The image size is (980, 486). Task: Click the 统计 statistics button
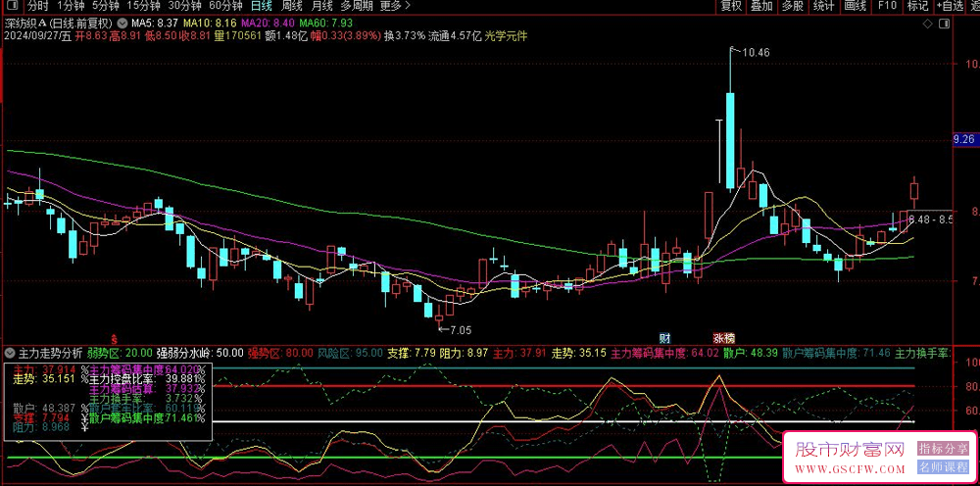pos(825,6)
